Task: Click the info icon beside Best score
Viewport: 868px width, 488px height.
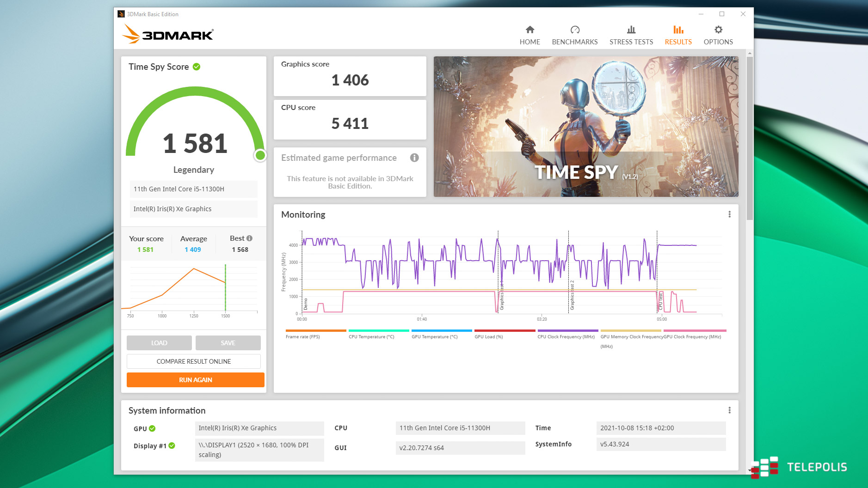Action: click(250, 238)
